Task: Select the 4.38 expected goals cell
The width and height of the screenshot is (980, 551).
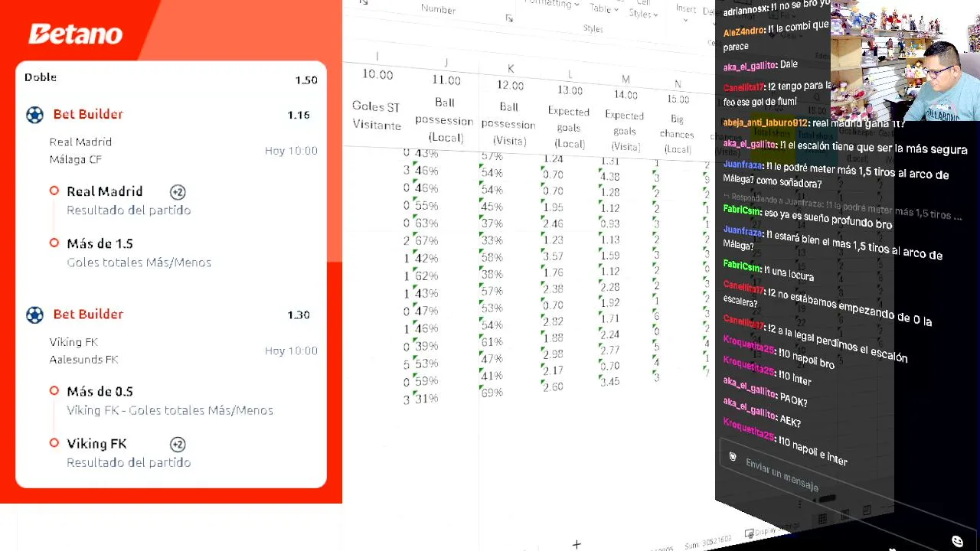Action: (610, 177)
